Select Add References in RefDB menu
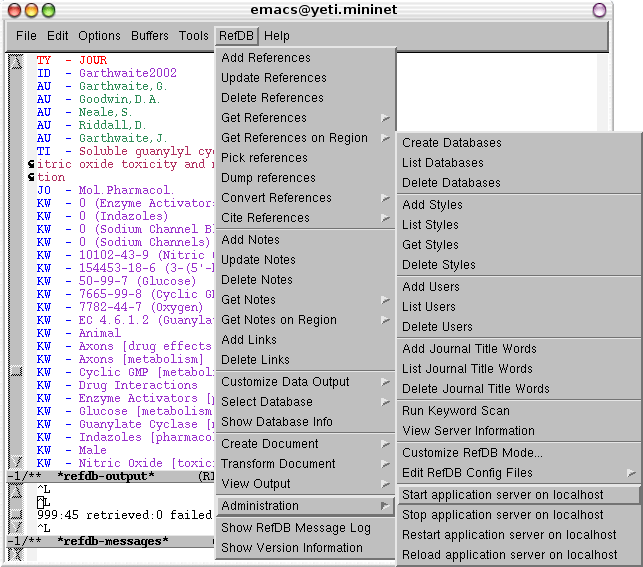Screen dimensions: 643x567 click(x=266, y=58)
